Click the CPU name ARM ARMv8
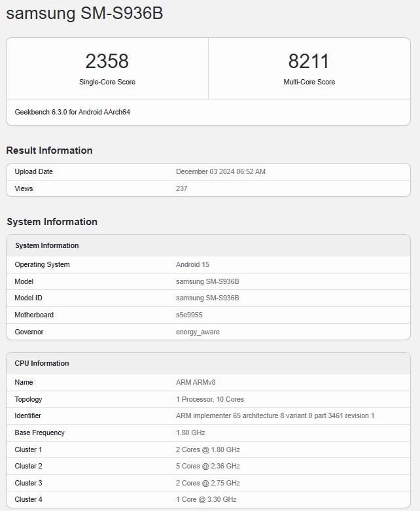Screen dimensions: 420x511 (196, 383)
